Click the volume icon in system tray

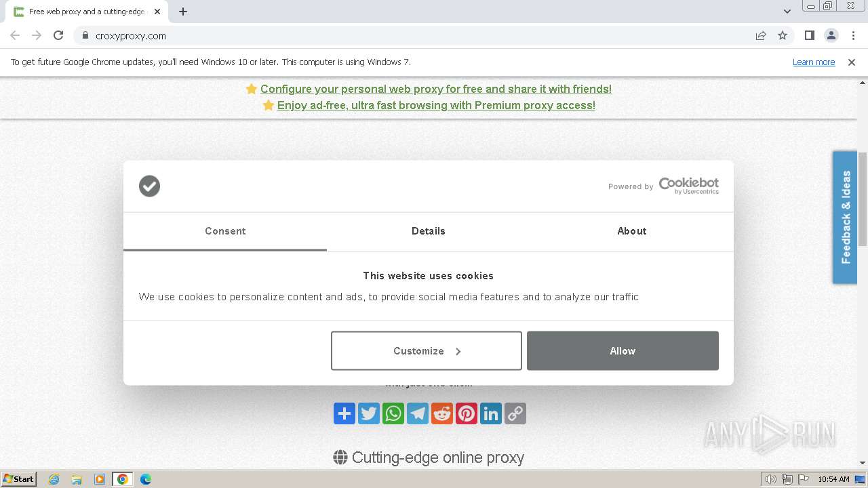[770, 479]
